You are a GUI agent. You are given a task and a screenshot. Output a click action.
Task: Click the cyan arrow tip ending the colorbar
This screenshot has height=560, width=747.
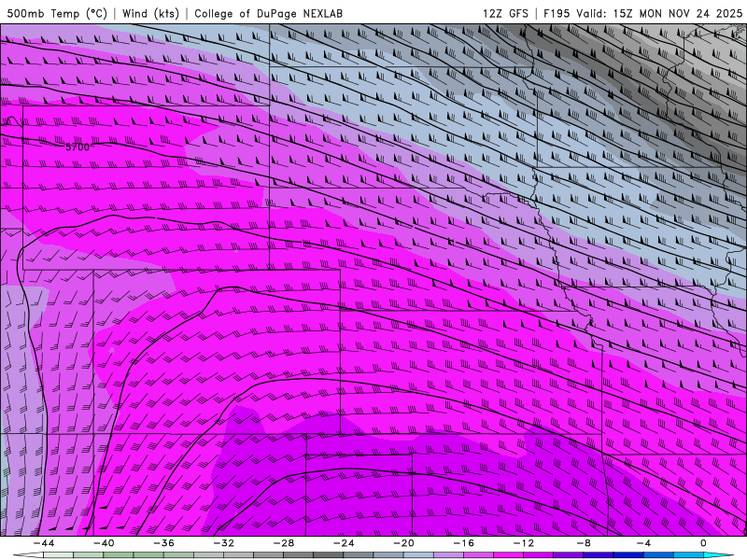718,555
